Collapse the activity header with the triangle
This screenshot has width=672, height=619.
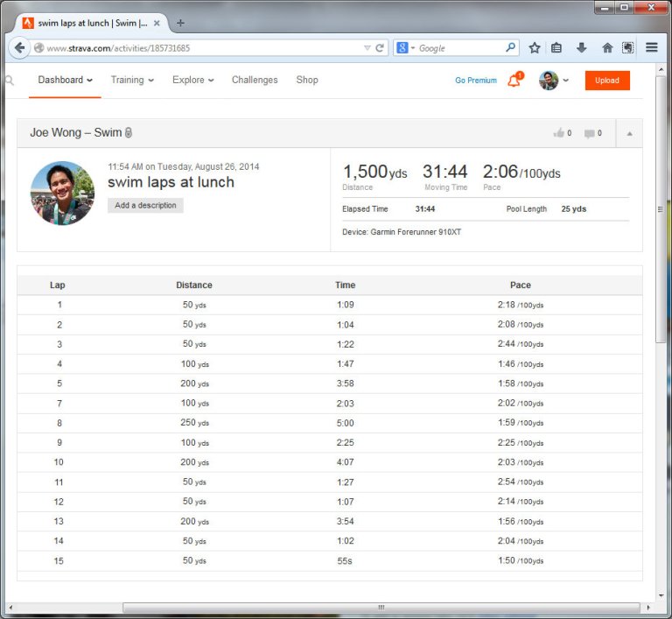coord(629,133)
